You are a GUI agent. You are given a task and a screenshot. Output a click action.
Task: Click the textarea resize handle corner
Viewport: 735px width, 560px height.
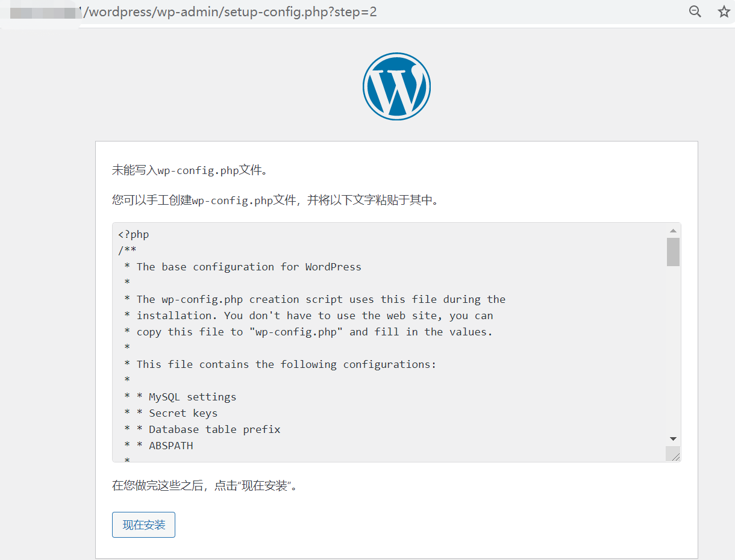[x=674, y=455]
